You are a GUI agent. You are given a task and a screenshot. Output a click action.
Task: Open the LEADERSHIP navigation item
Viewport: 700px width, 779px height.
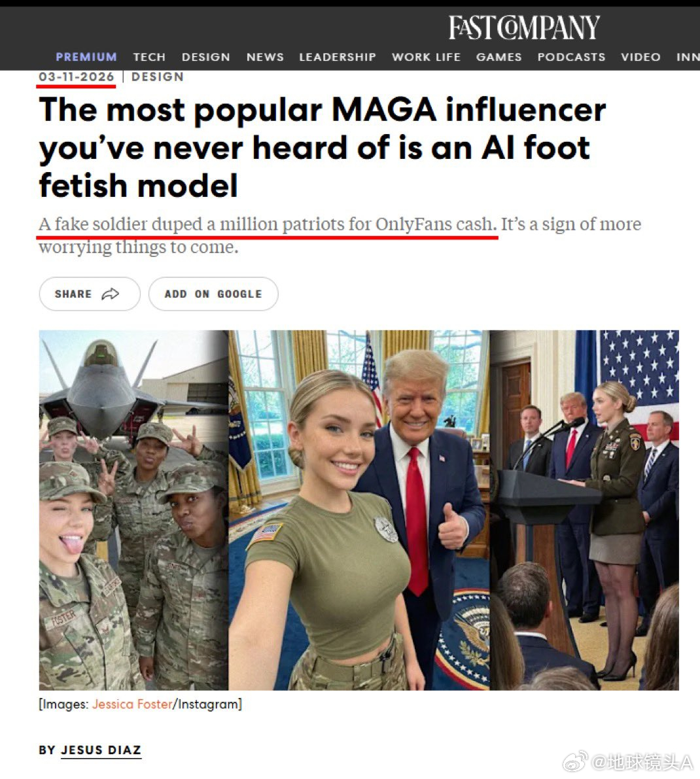pyautogui.click(x=338, y=57)
